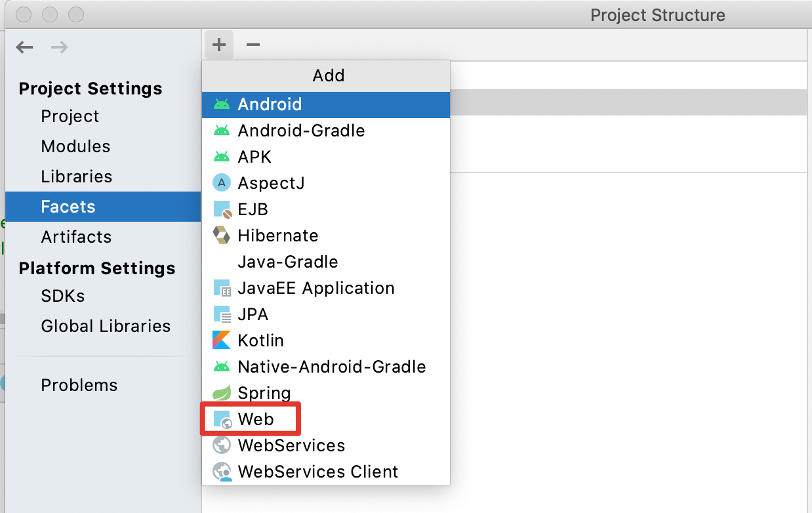Select JavaEE Application facet
This screenshot has width=812, height=513.
pyautogui.click(x=315, y=288)
